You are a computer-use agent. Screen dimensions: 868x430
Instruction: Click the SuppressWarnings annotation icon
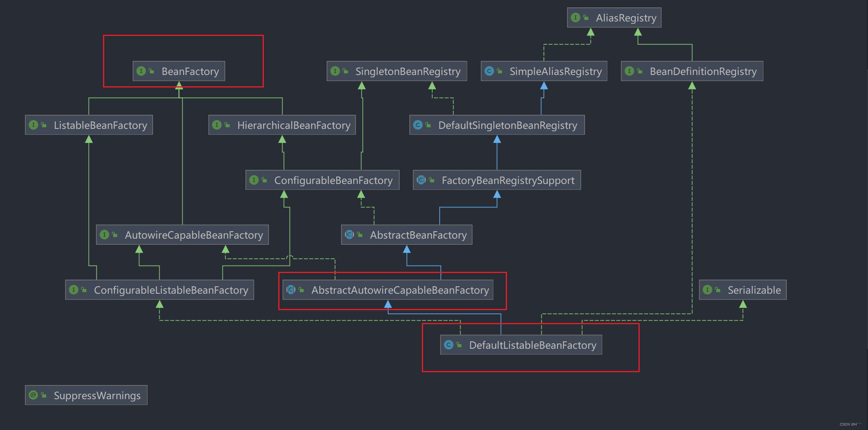point(34,395)
